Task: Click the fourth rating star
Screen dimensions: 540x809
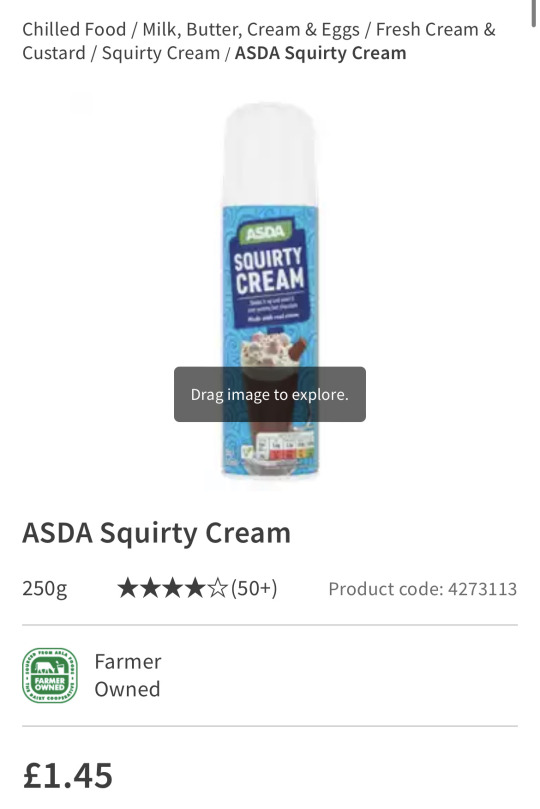Action: 195,588
